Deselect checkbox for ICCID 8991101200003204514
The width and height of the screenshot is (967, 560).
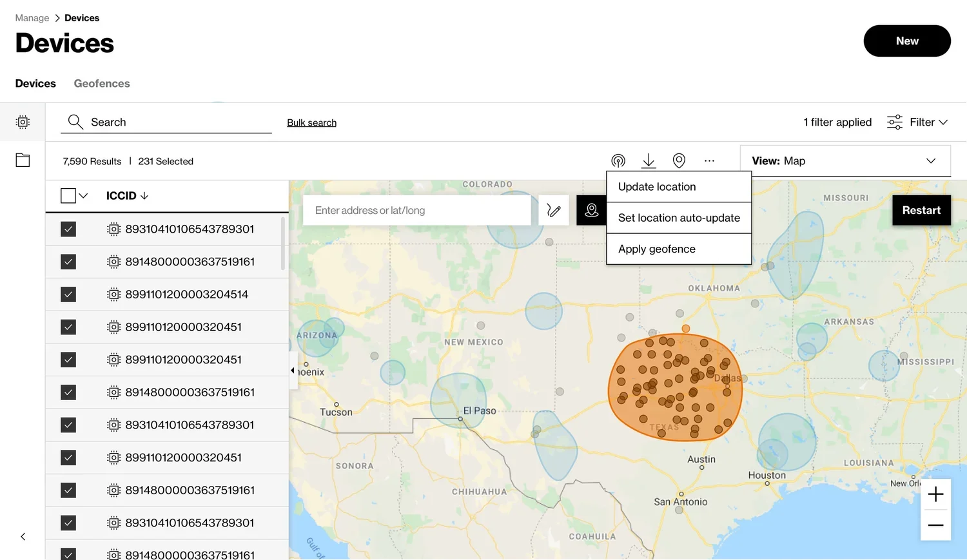pyautogui.click(x=68, y=294)
